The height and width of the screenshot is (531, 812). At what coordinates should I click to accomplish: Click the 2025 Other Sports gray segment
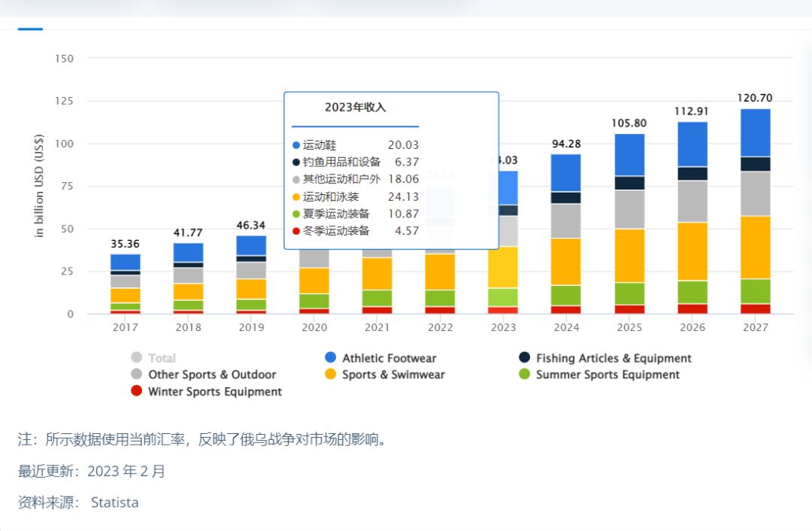click(x=630, y=209)
